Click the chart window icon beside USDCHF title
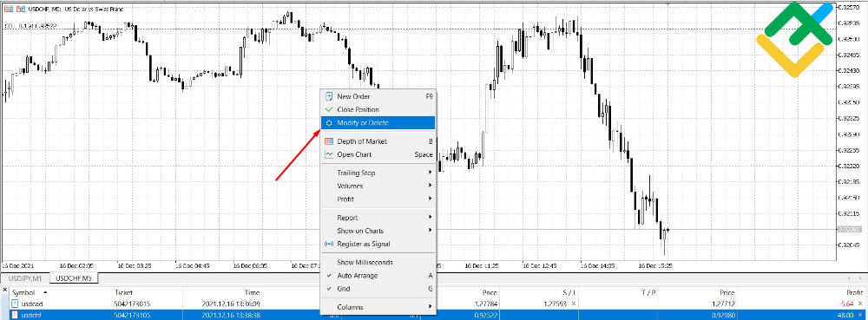868x320 pixels. click(8, 9)
